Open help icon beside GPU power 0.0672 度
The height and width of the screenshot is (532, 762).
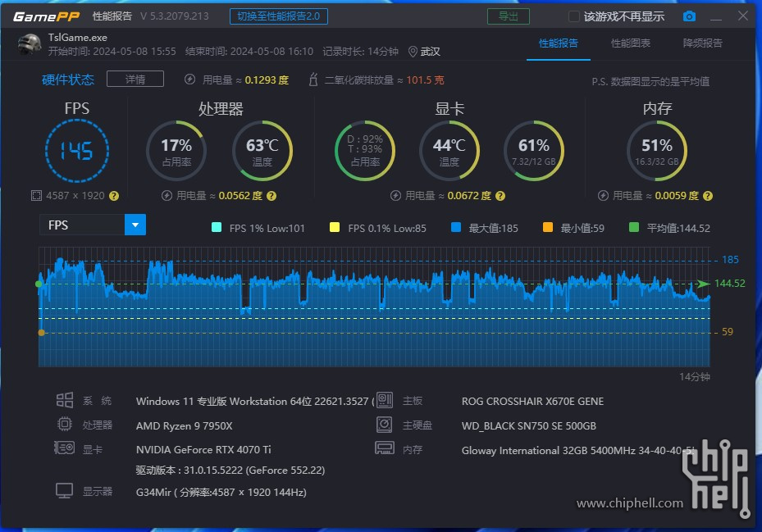click(x=500, y=196)
